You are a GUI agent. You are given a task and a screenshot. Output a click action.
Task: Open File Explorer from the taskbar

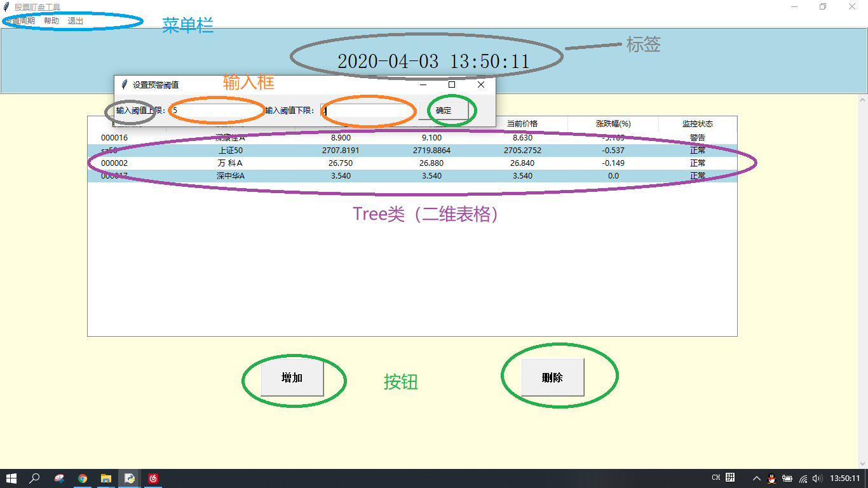tap(106, 478)
